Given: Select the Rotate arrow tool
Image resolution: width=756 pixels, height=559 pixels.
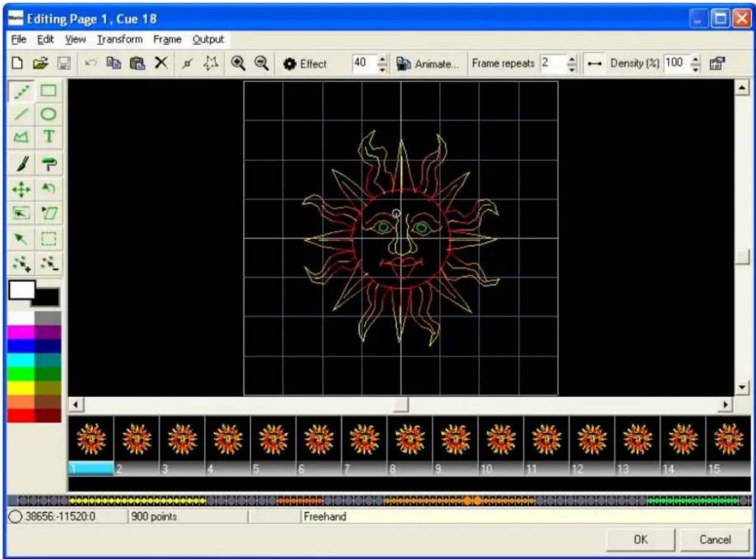Looking at the screenshot, I should click(49, 189).
